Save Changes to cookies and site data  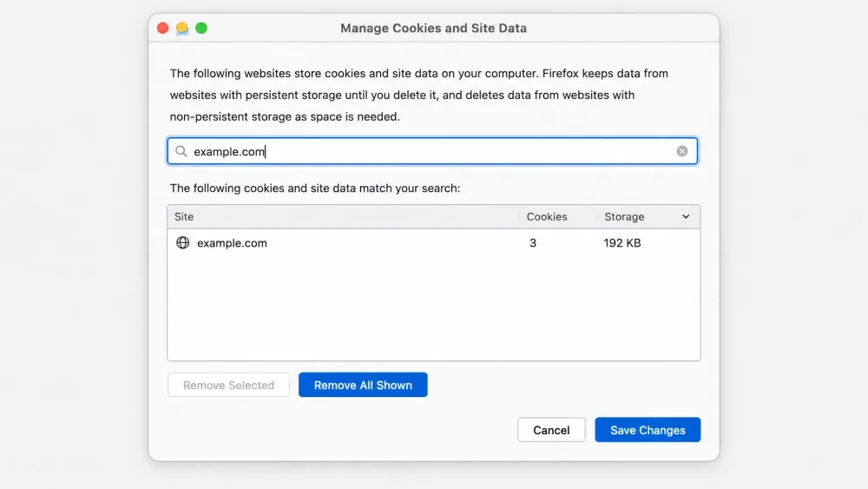click(x=648, y=430)
